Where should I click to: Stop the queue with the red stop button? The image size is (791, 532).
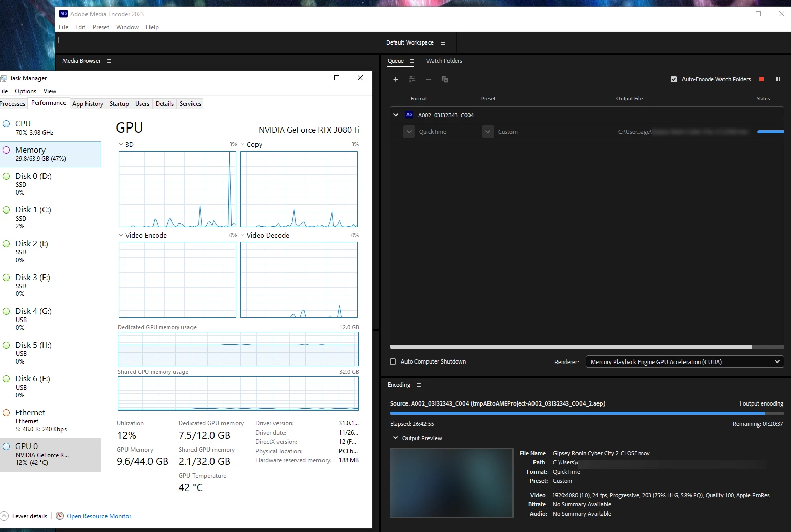[761, 79]
